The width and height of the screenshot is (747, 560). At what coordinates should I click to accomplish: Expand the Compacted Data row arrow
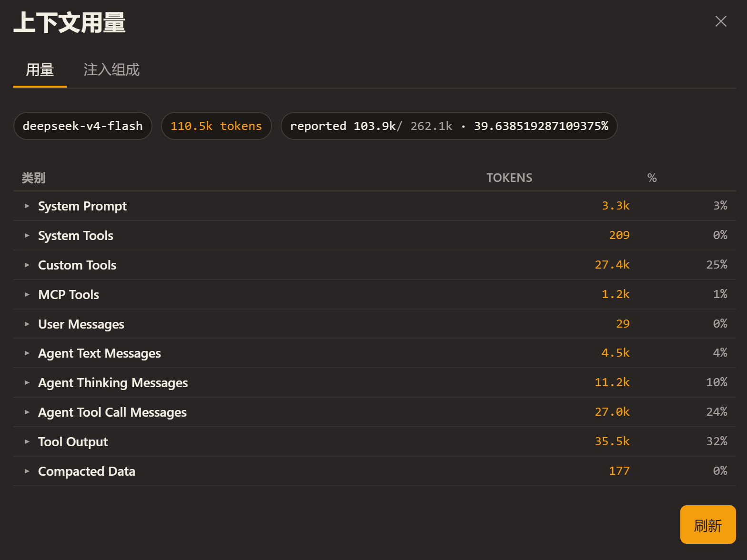[x=27, y=471]
